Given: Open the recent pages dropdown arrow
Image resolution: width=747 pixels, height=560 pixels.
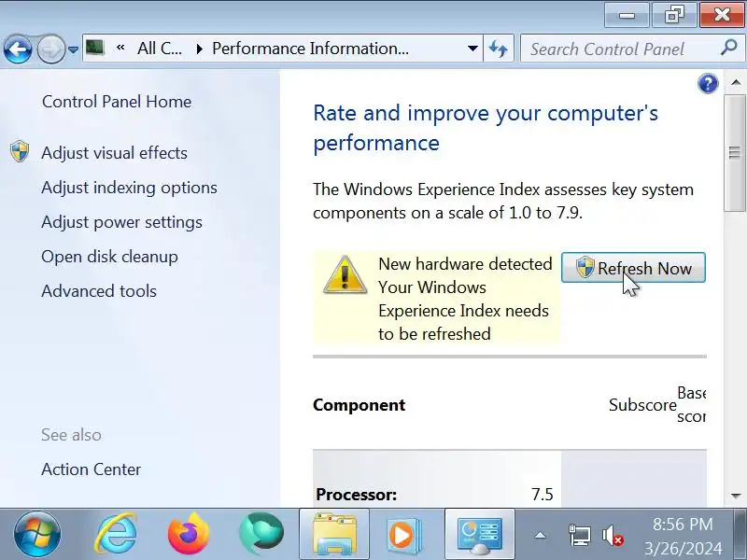Looking at the screenshot, I should [73, 49].
